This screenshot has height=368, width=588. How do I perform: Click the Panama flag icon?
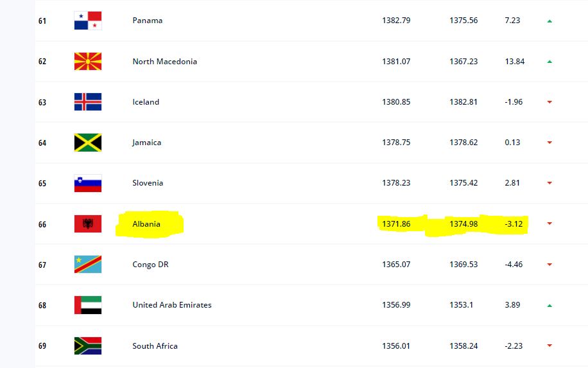pos(88,21)
